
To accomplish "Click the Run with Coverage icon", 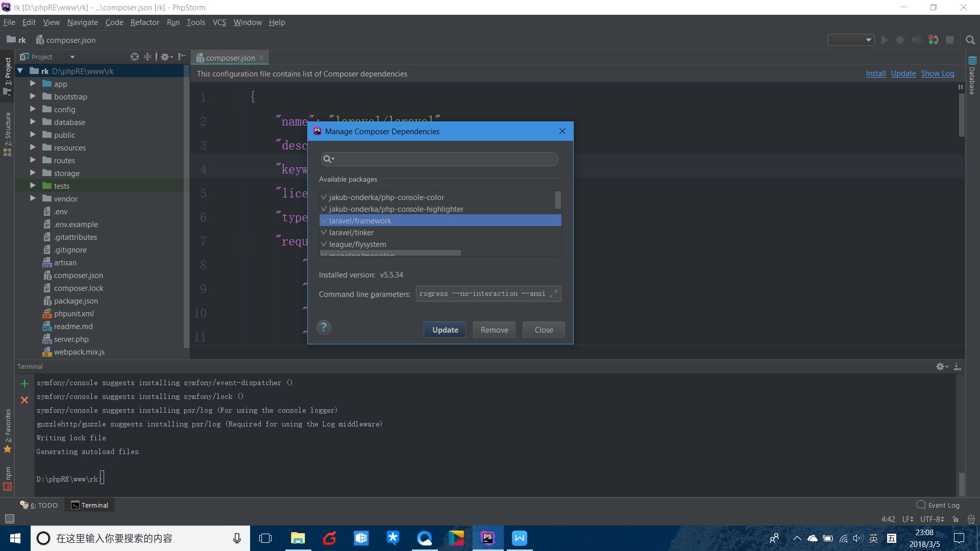I will [x=917, y=40].
